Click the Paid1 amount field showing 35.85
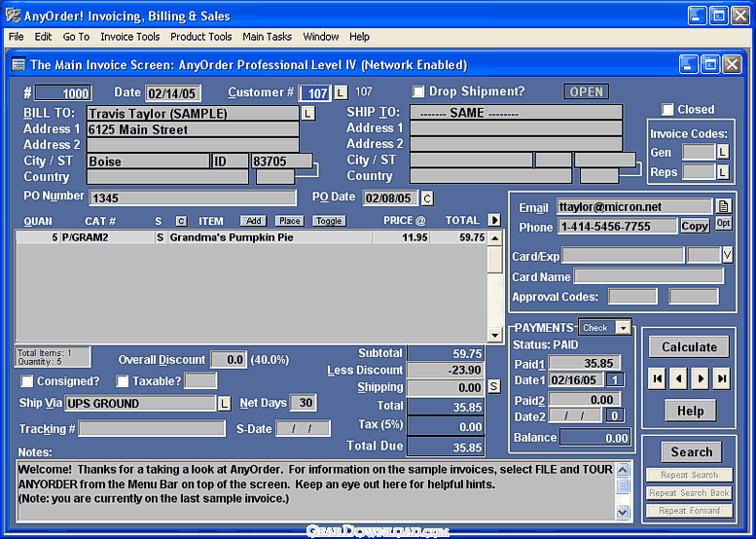Screen dimensions: 756x539 click(585, 363)
